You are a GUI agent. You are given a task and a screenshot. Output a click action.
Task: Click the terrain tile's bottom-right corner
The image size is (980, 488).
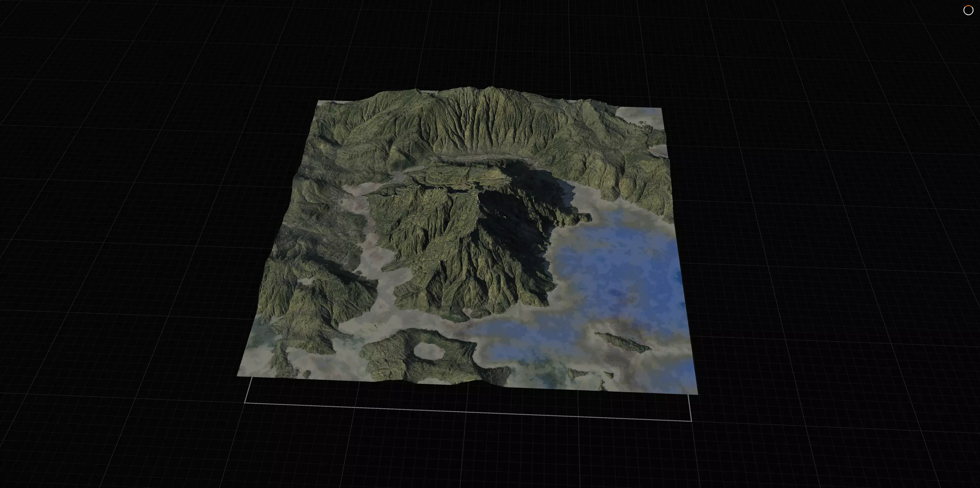click(697, 394)
